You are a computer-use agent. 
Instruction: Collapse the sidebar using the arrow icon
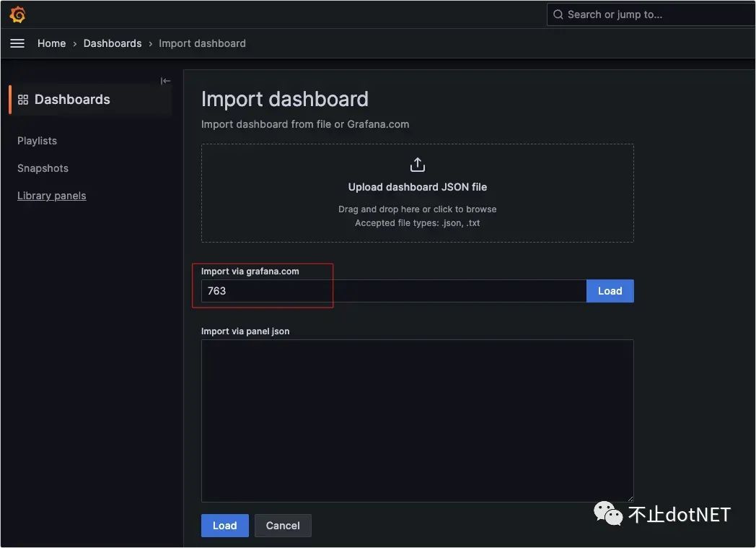click(165, 81)
